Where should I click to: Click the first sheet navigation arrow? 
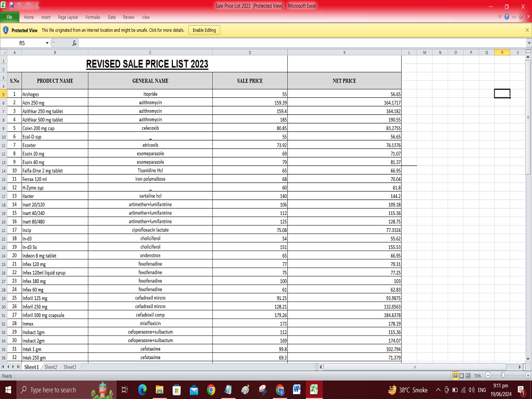(x=3, y=367)
